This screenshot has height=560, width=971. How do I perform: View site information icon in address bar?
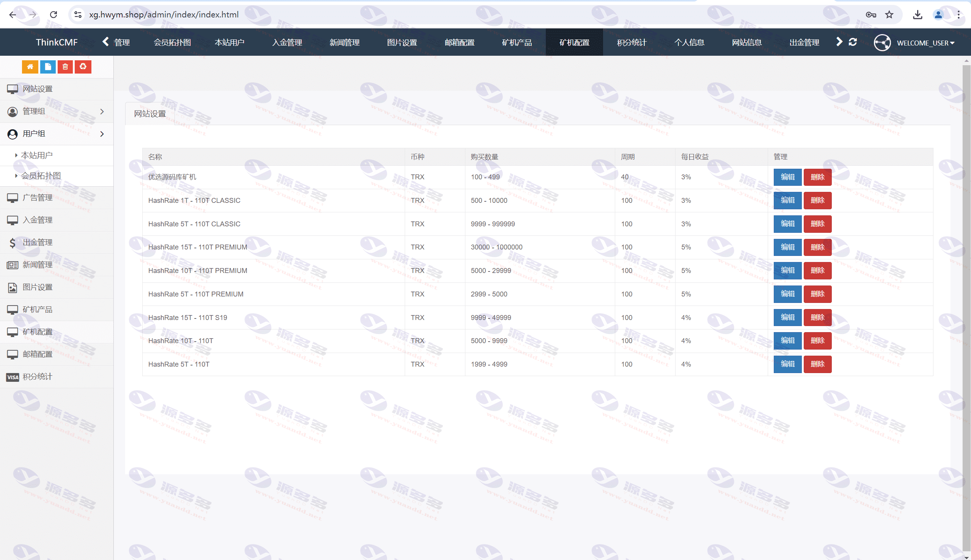coord(78,15)
